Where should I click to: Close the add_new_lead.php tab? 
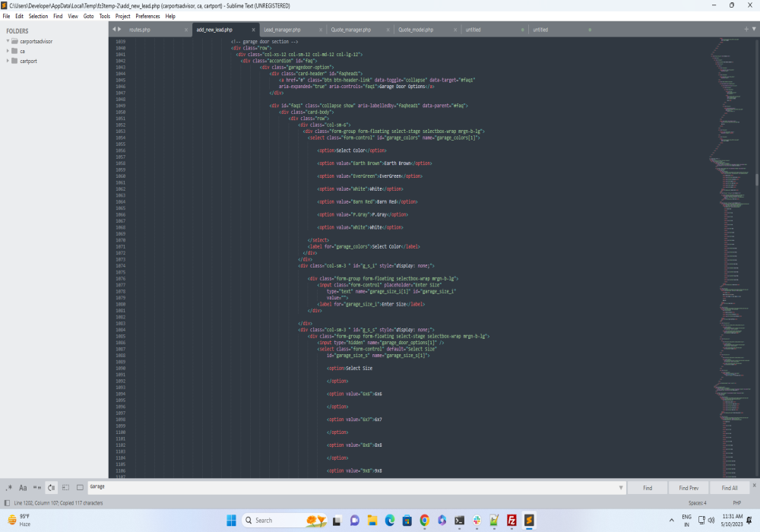coord(254,30)
